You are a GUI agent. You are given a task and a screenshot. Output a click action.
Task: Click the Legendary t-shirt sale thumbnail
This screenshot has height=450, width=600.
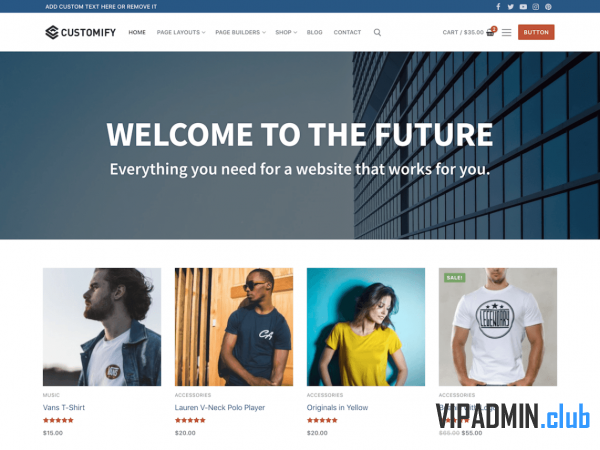click(x=498, y=327)
